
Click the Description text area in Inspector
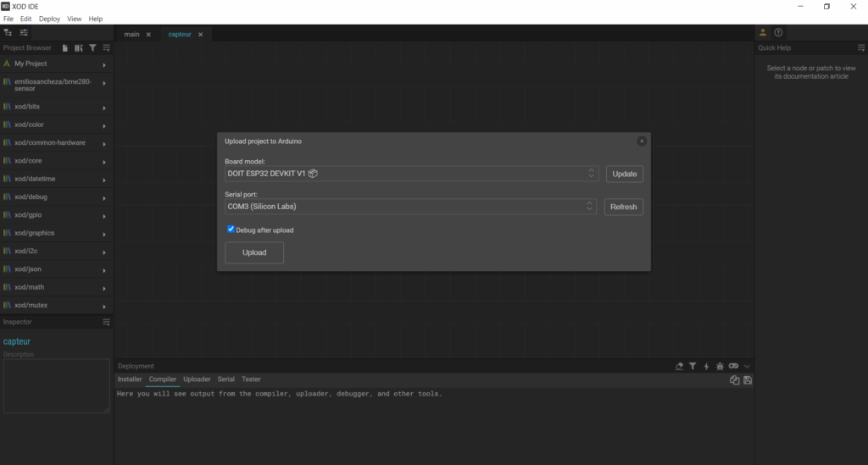click(x=57, y=386)
